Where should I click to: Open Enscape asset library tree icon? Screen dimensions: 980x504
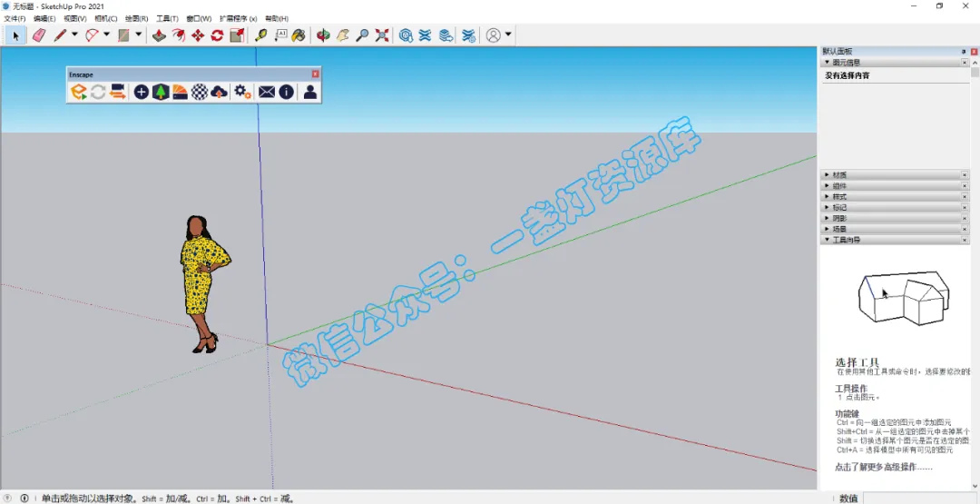161,93
